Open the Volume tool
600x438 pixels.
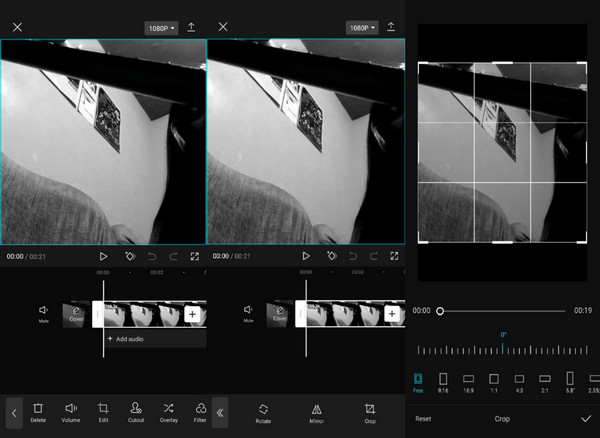(71, 412)
